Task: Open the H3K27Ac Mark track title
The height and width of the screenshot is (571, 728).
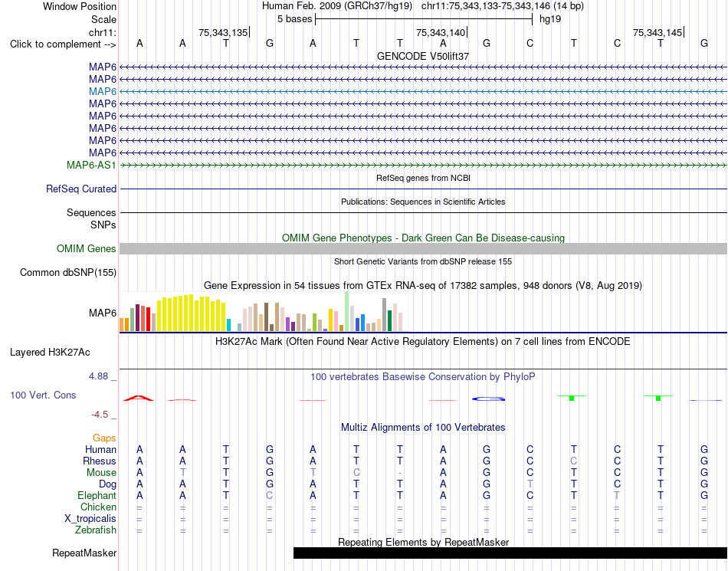Action: coord(423,342)
